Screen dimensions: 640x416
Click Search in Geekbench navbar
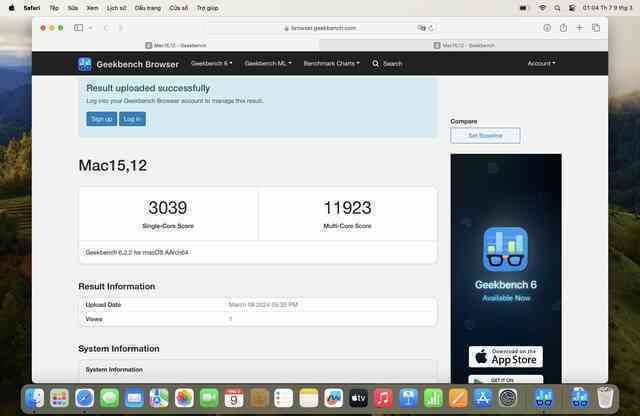click(x=387, y=63)
